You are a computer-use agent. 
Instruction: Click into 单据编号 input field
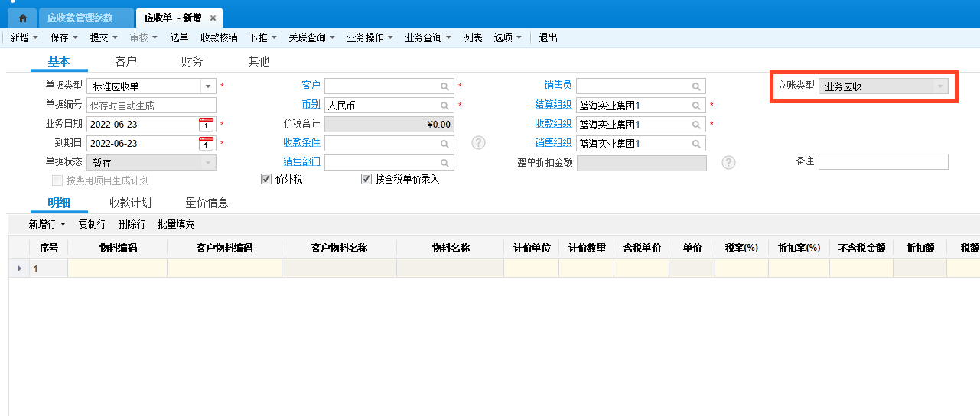pyautogui.click(x=151, y=106)
